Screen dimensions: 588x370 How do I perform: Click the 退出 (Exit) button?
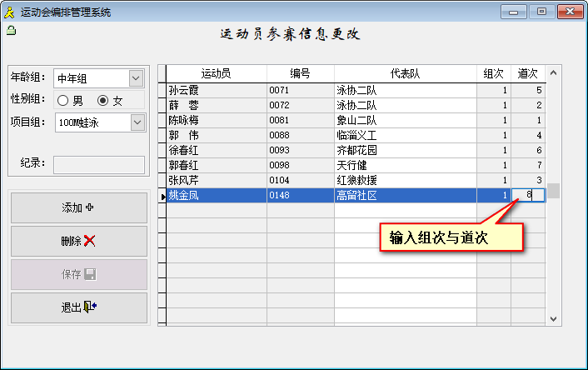pos(78,307)
